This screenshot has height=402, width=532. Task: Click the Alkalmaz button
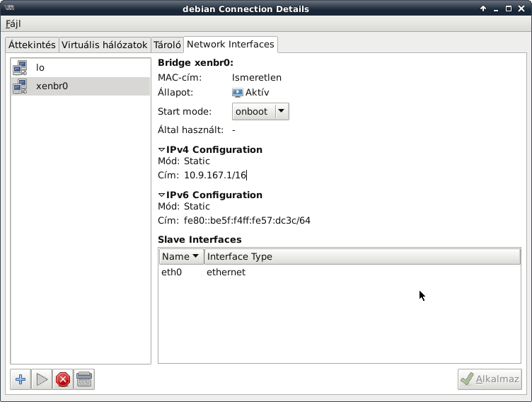pos(490,379)
